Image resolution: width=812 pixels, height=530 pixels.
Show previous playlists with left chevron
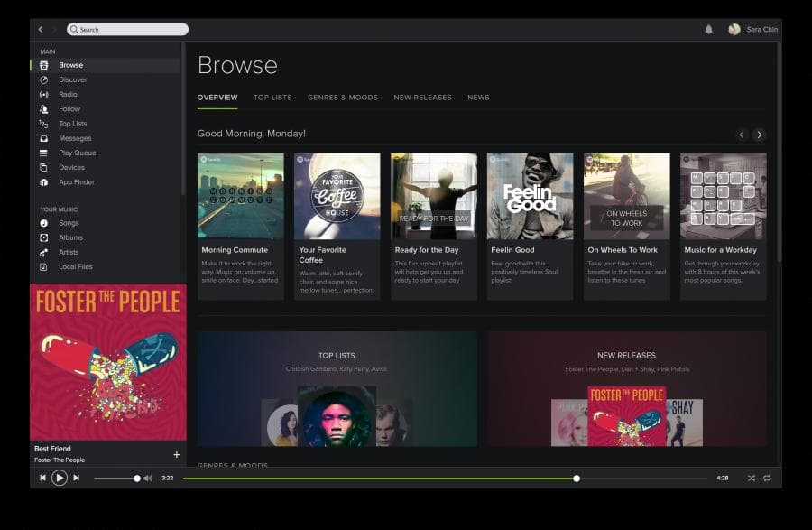pos(742,135)
